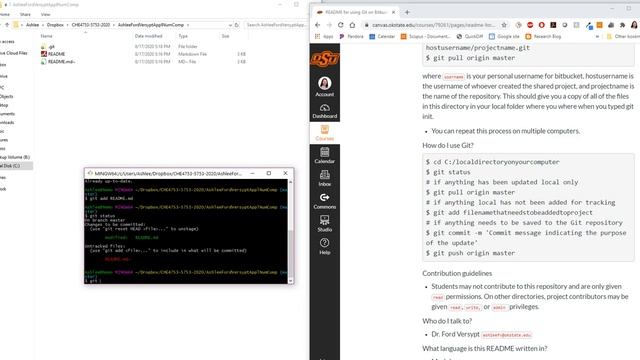The image size is (640, 360).
Task: Open a new Chrome tab
Action: [x=407, y=12]
